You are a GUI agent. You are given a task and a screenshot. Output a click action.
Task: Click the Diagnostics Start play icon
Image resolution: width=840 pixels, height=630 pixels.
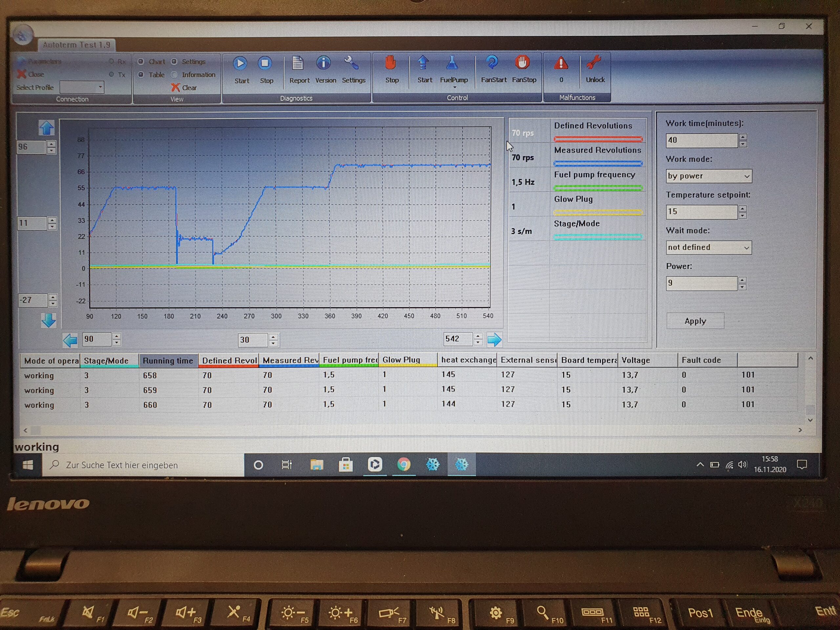click(x=240, y=63)
